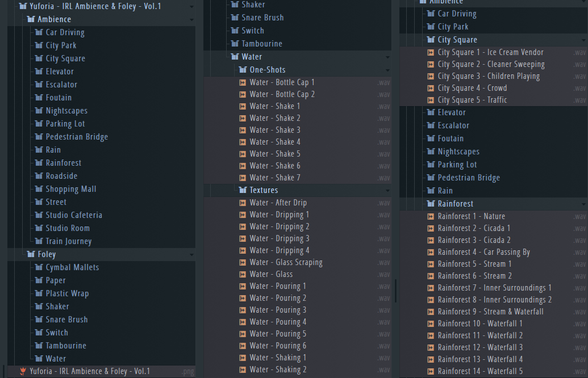Viewport: 588px width, 378px height.
Task: Click the wav icon beside Rainforest 1 - Nature
Action: click(431, 216)
